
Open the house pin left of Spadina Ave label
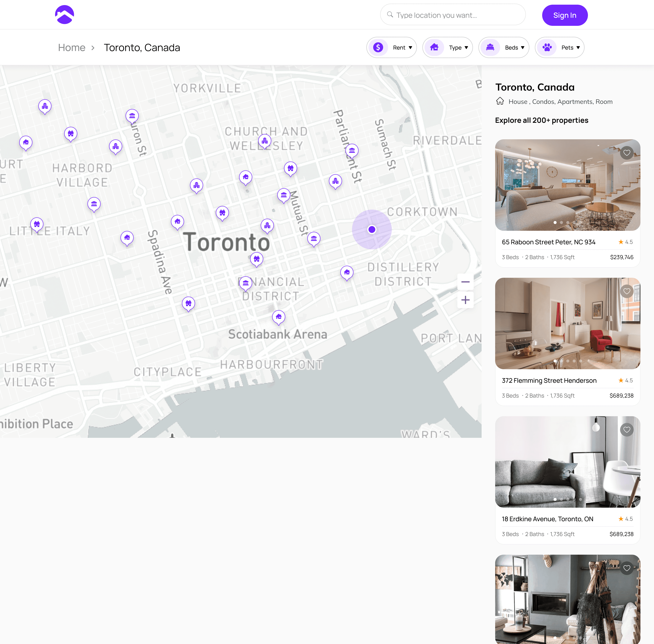tap(127, 238)
